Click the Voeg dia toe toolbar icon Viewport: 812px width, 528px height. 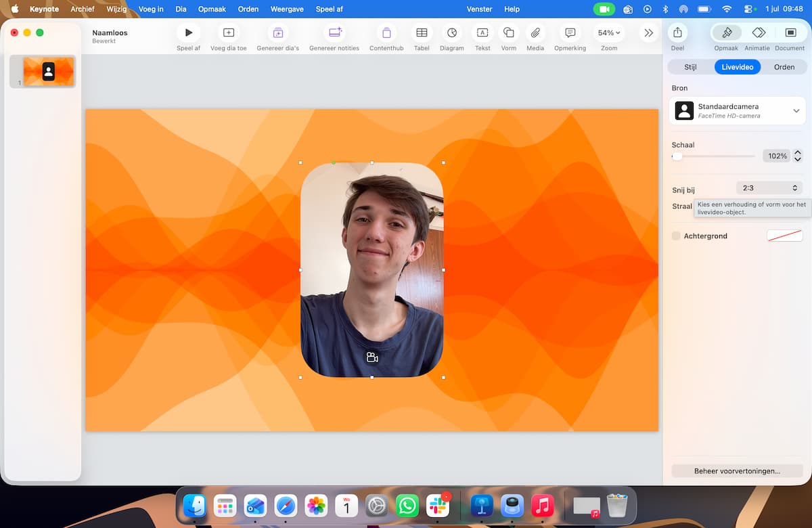click(x=228, y=32)
